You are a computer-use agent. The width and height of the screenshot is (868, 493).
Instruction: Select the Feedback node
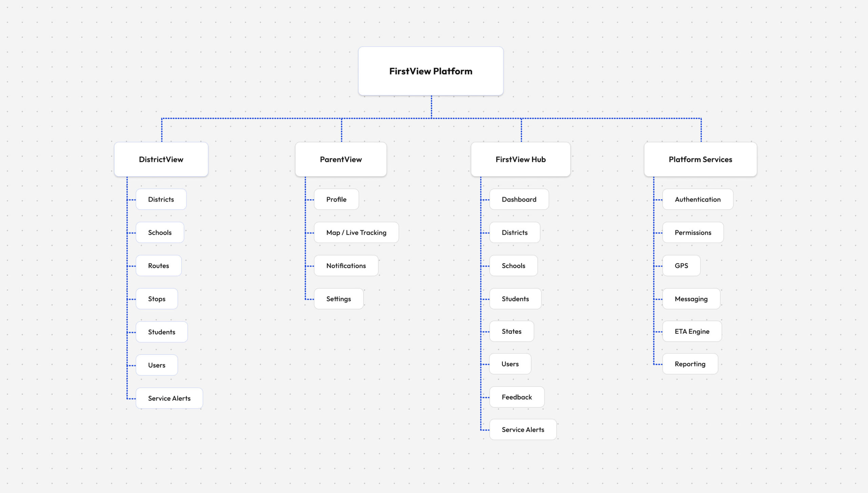(517, 397)
